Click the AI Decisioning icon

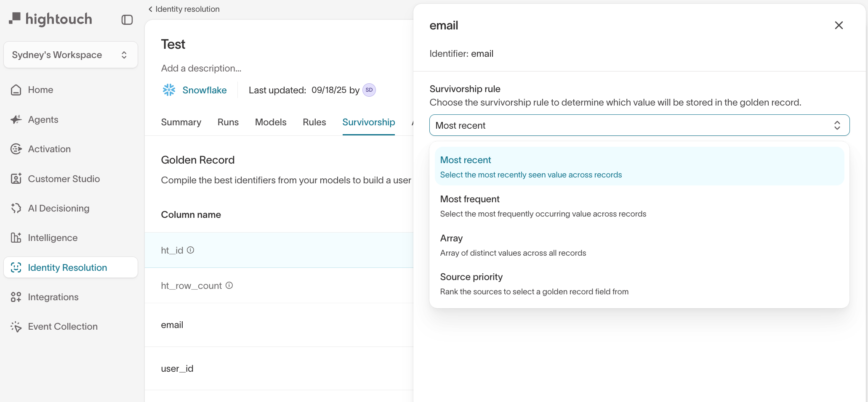pos(16,208)
